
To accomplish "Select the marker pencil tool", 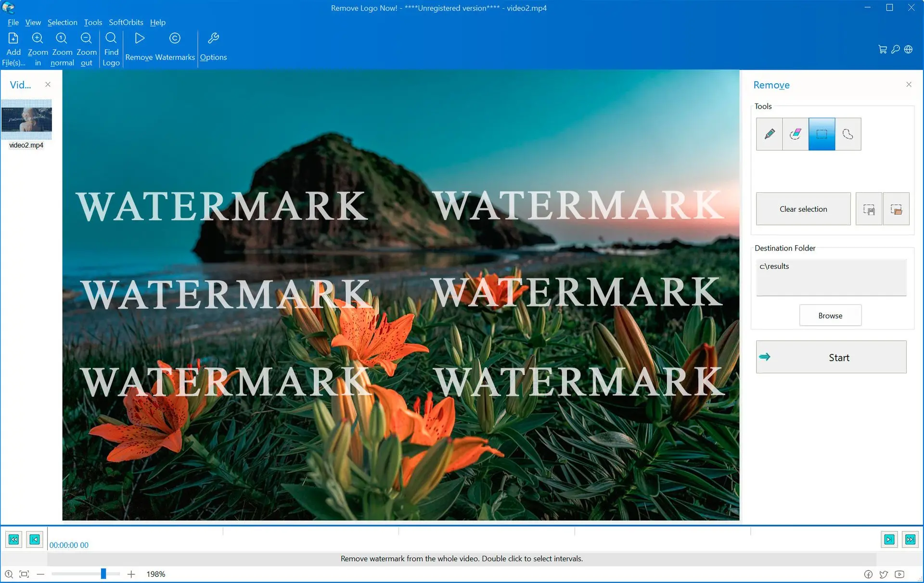I will click(769, 134).
